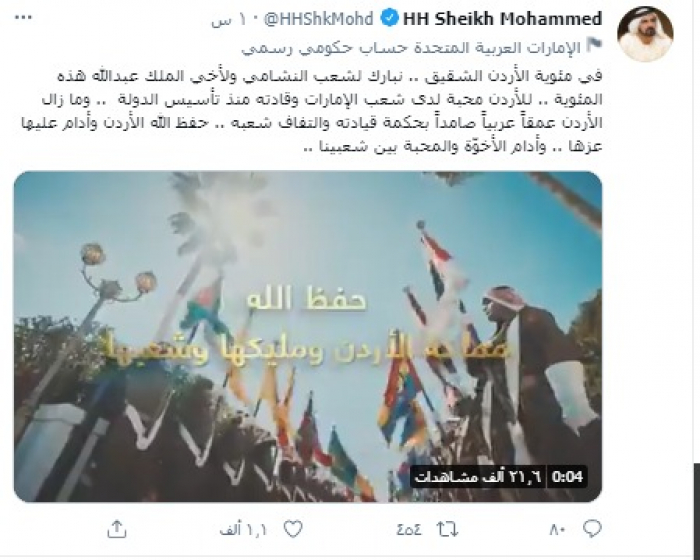Click the Arabic tweet body text

(312, 111)
